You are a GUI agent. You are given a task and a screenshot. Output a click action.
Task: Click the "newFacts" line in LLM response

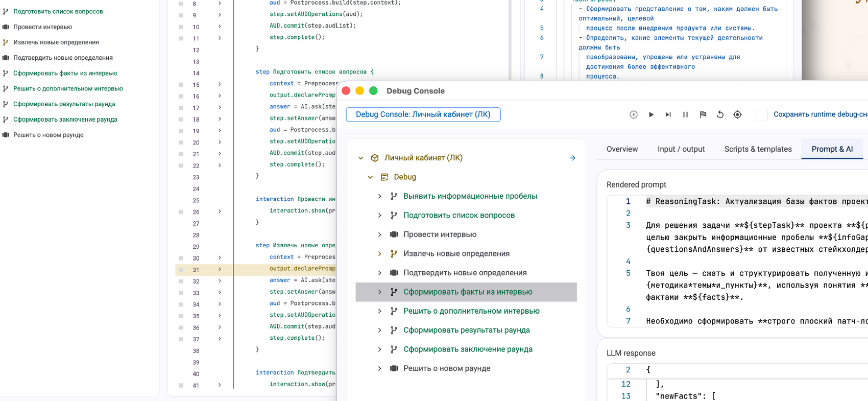[686, 396]
